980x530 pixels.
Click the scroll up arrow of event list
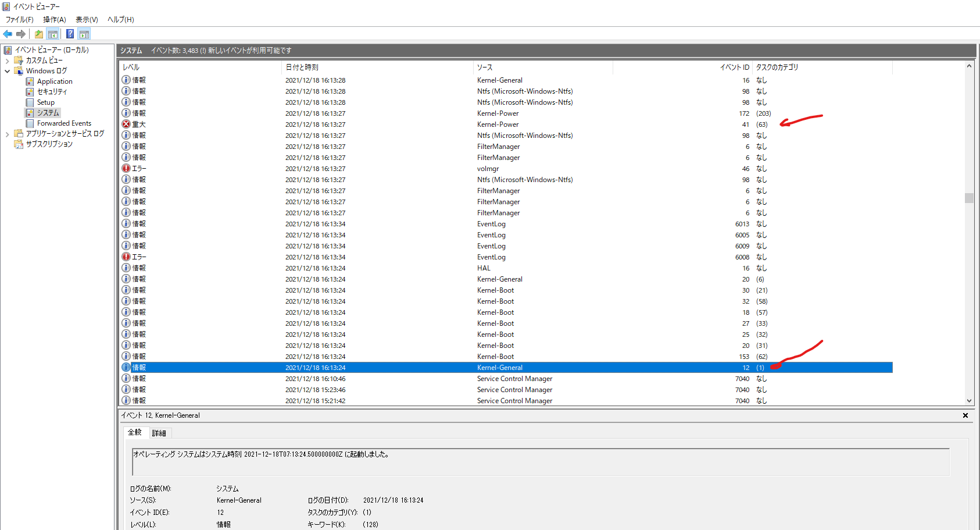click(x=969, y=66)
